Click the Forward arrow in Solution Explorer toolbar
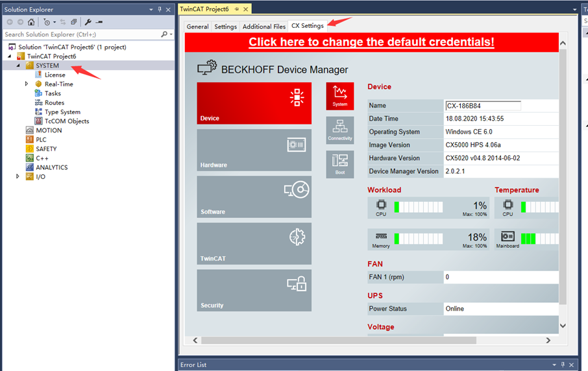Image resolution: width=588 pixels, height=371 pixels. tap(21, 22)
